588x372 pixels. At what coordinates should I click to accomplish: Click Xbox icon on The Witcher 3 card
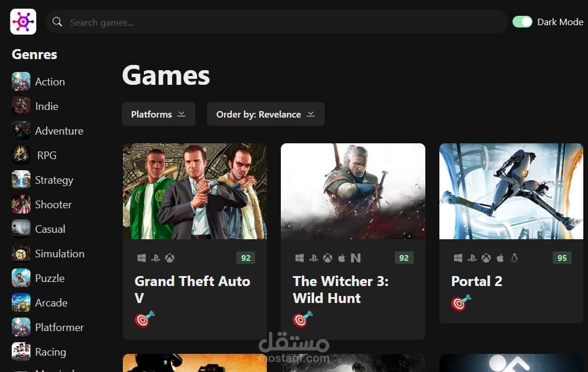click(328, 258)
